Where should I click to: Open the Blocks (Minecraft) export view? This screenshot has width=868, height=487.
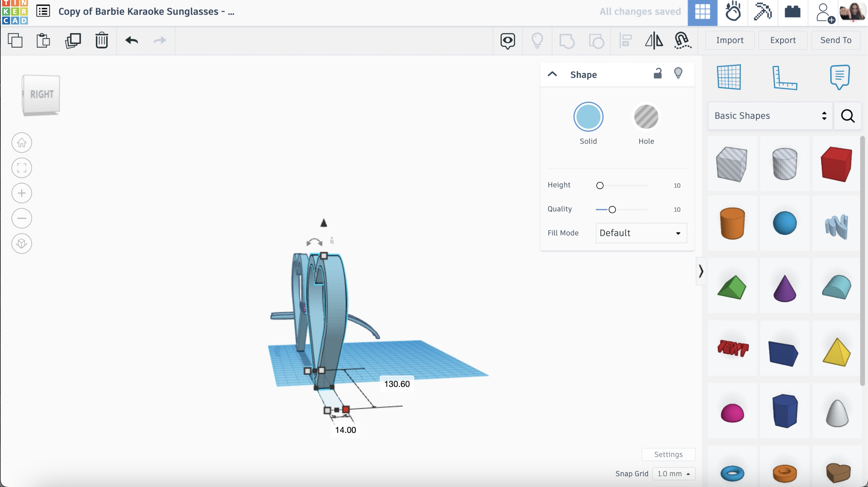tap(762, 12)
